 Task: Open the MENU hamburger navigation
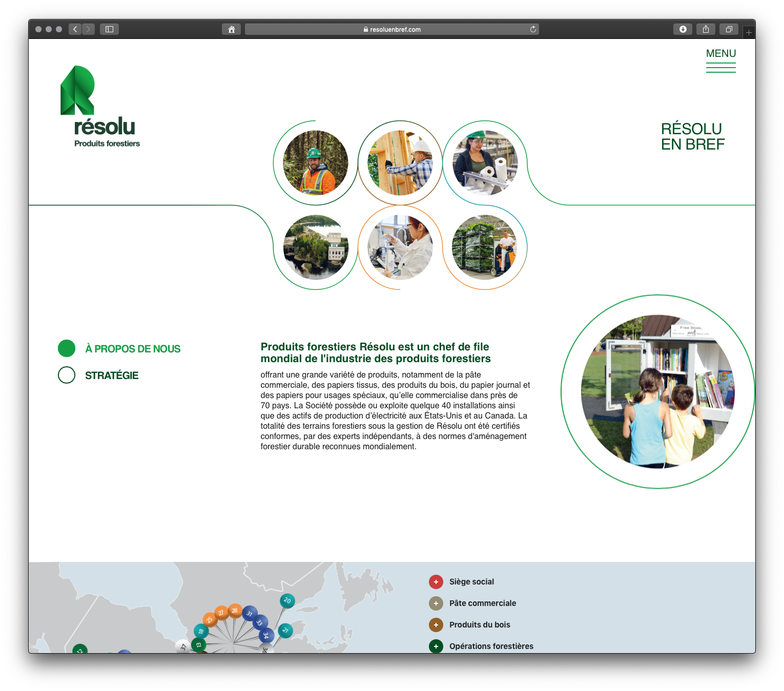[721, 60]
